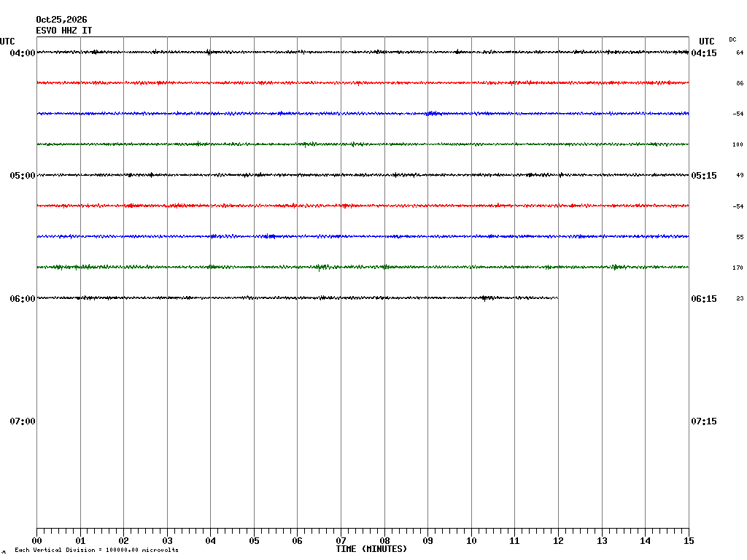Click the DC offset value 64
Viewport: 747px width, 560px height.
pos(740,52)
